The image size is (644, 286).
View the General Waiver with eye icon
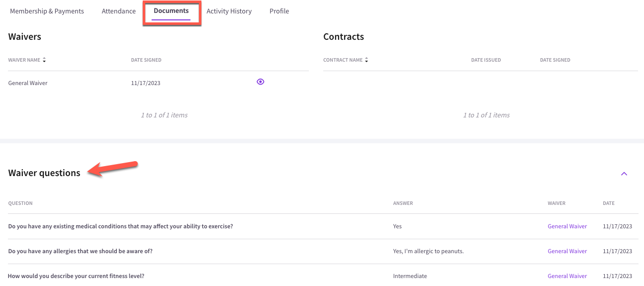pyautogui.click(x=260, y=82)
